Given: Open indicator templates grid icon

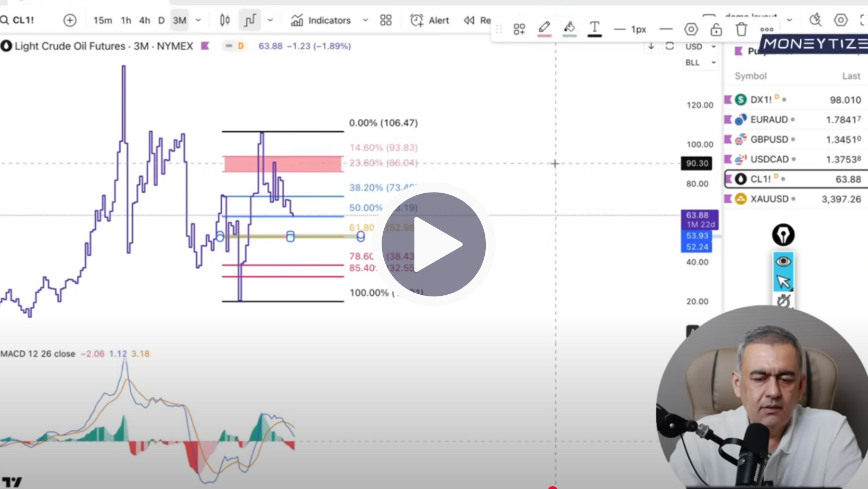Looking at the screenshot, I should click(x=386, y=20).
